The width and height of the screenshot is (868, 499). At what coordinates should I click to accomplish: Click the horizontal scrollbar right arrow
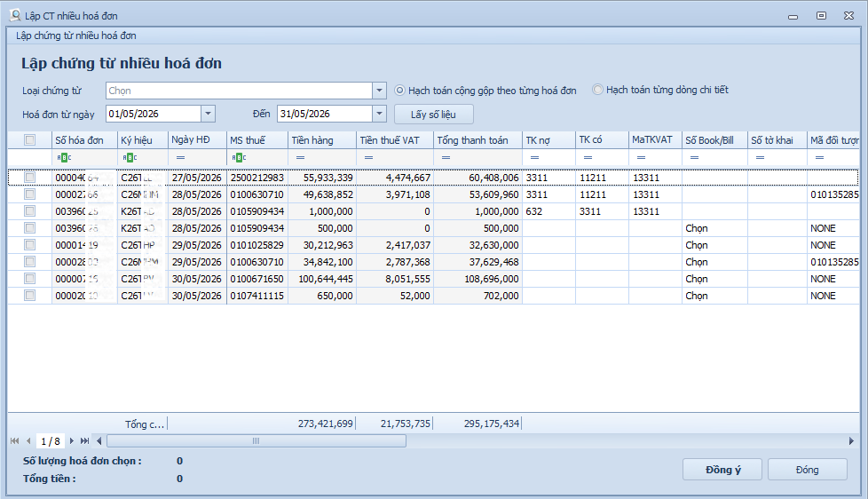(x=851, y=441)
